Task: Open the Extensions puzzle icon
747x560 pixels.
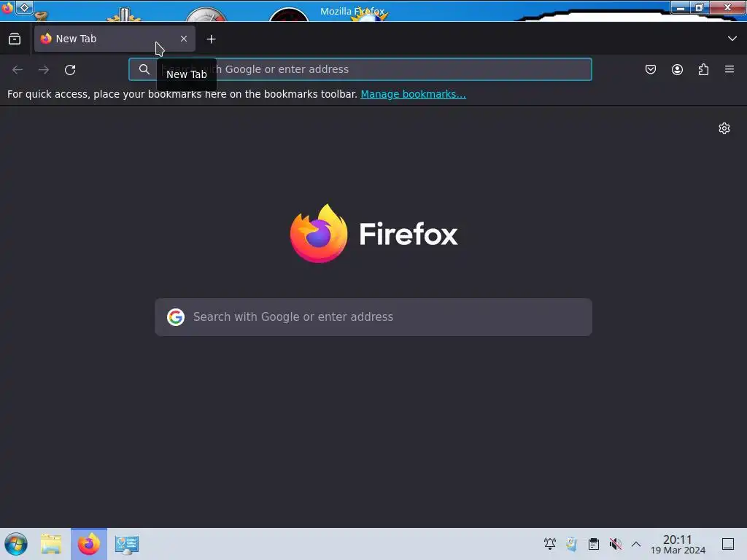Action: click(x=703, y=69)
